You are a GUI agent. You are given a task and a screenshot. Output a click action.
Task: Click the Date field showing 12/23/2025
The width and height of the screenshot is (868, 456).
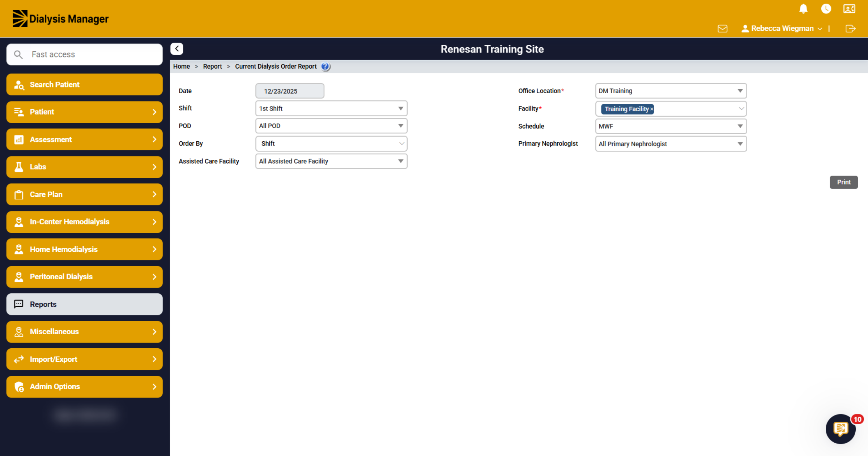point(290,91)
